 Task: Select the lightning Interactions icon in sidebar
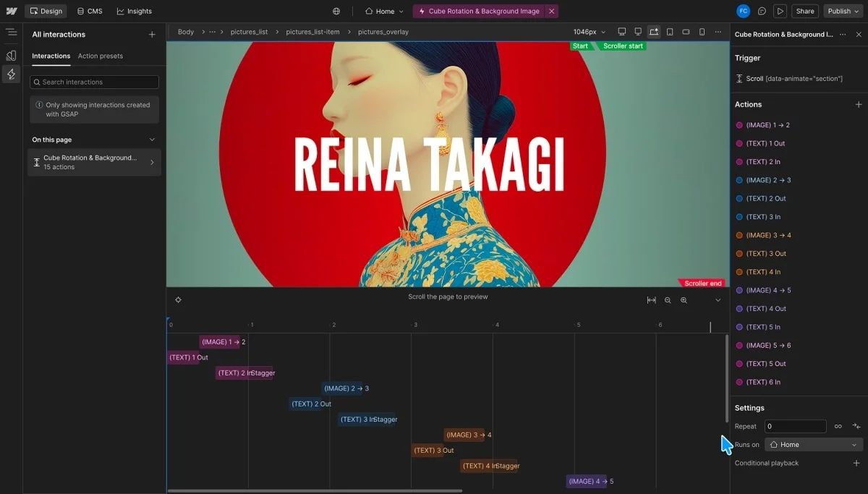[12, 74]
